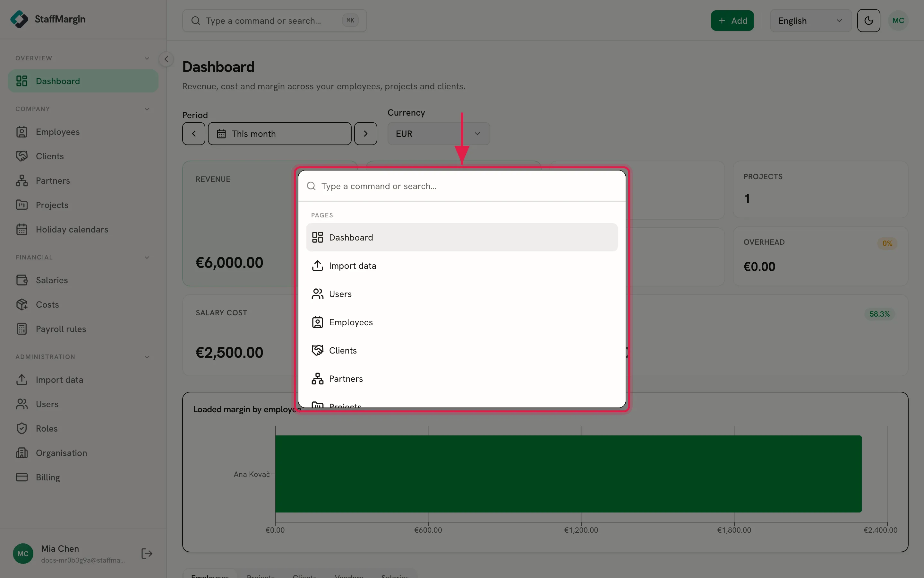Open the EUR currency dropdown

coord(439,134)
